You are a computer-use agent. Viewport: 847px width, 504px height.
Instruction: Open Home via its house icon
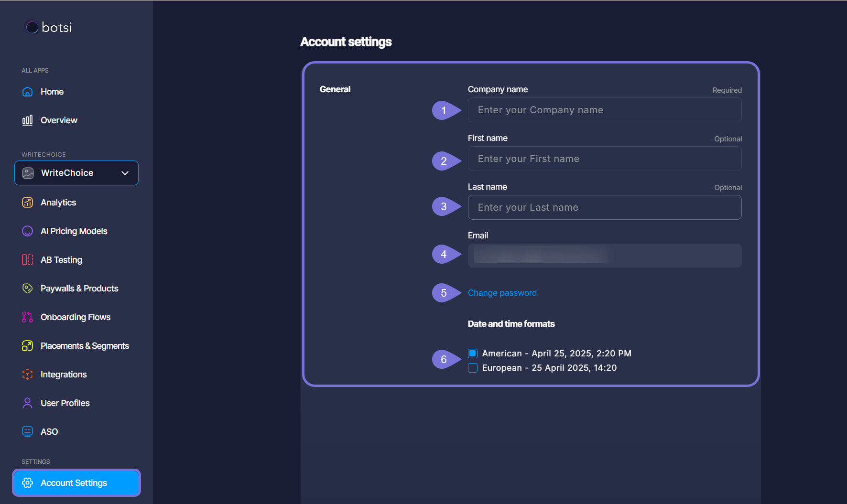tap(28, 92)
